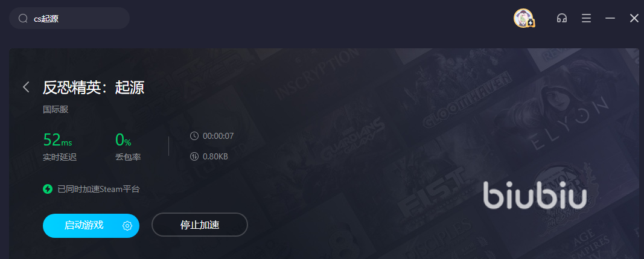The width and height of the screenshot is (644, 259).
Task: Click the 已同时加速Steam平台 status text
Action: pos(99,189)
